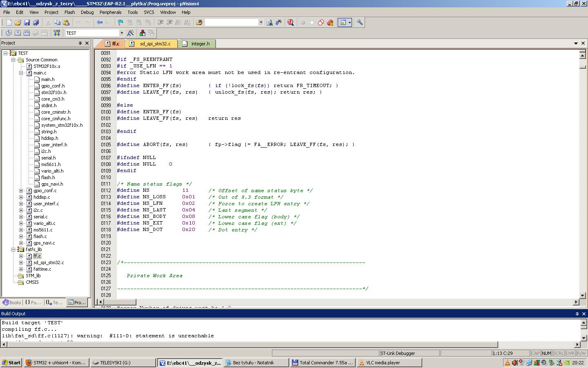
Task: Open the Configuration wrench icon
Action: click(360, 22)
